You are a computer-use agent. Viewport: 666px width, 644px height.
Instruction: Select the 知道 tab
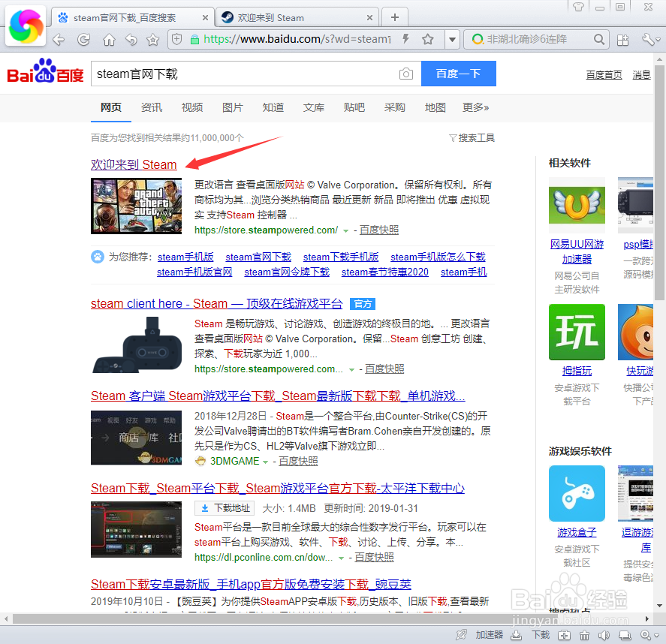tap(273, 107)
